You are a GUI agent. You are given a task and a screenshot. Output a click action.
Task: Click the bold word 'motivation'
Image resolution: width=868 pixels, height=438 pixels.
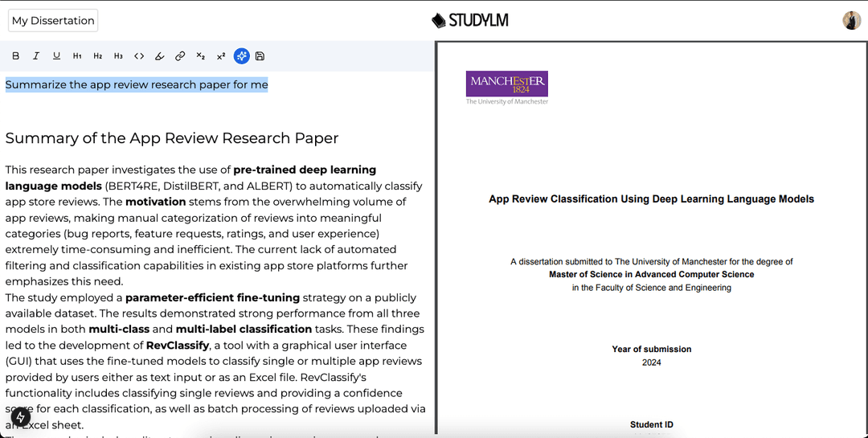156,202
